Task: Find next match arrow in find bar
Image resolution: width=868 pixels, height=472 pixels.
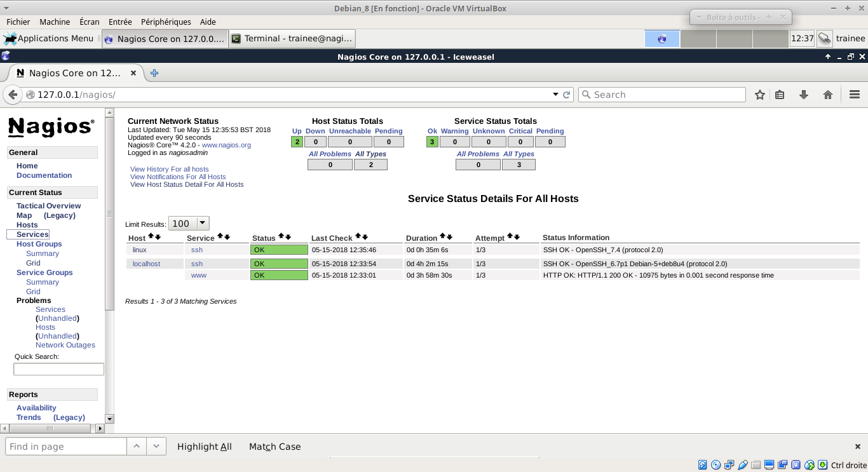Action: [x=156, y=447]
